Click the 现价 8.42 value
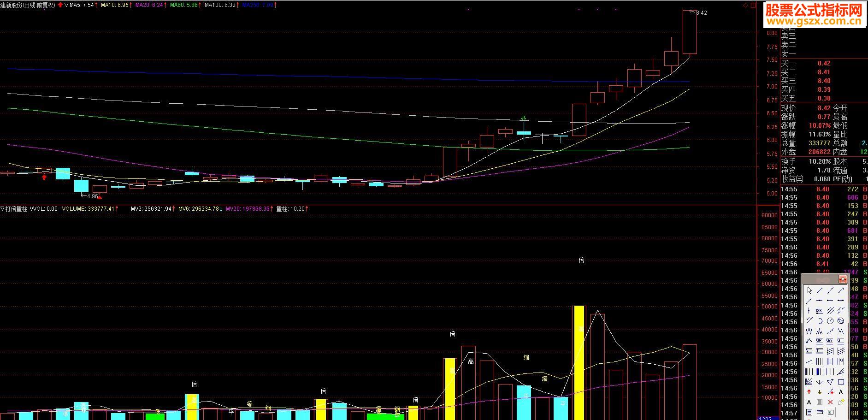The height and width of the screenshot is (420, 868). pyautogui.click(x=824, y=108)
